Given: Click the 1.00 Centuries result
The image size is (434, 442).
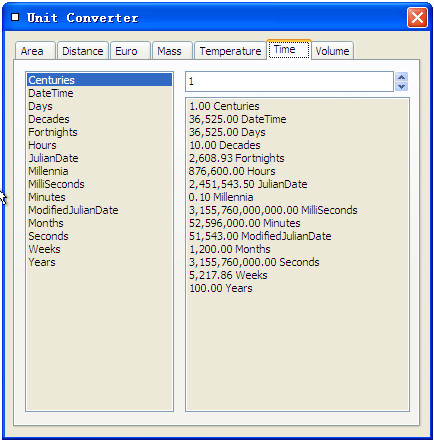Looking at the screenshot, I should [224, 106].
